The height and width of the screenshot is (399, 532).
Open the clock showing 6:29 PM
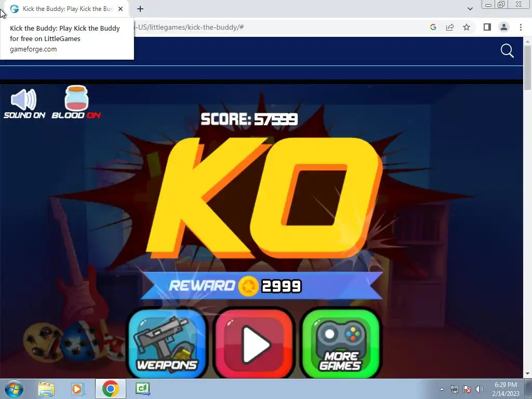506,389
